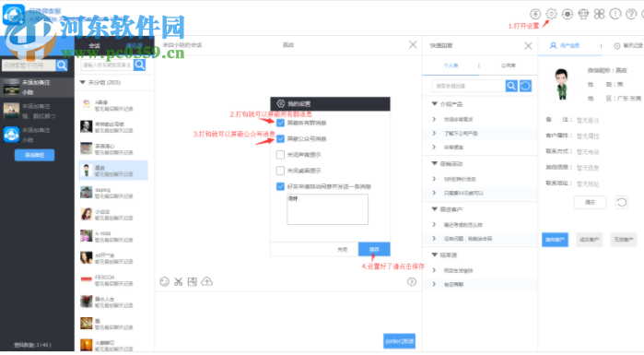Click the quick reply refresh icon button
This screenshot has width=644, height=355.
click(525, 86)
